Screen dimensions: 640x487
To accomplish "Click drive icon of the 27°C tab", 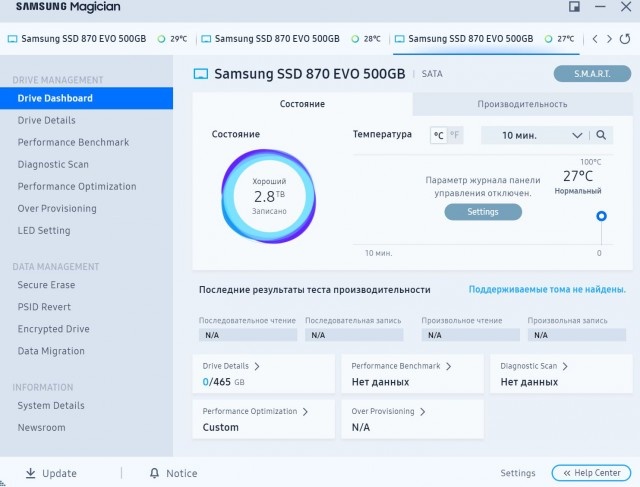I will (x=400, y=39).
